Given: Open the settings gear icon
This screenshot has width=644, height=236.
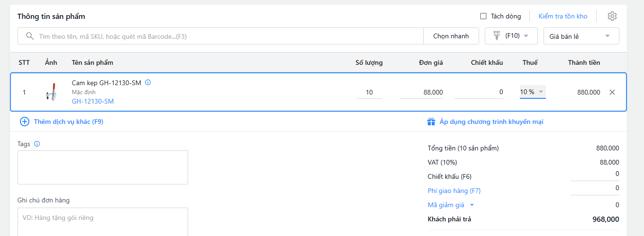Looking at the screenshot, I should click(612, 16).
